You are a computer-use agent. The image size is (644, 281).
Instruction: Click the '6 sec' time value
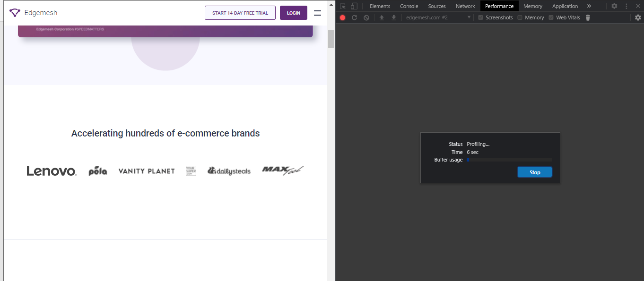(472, 152)
